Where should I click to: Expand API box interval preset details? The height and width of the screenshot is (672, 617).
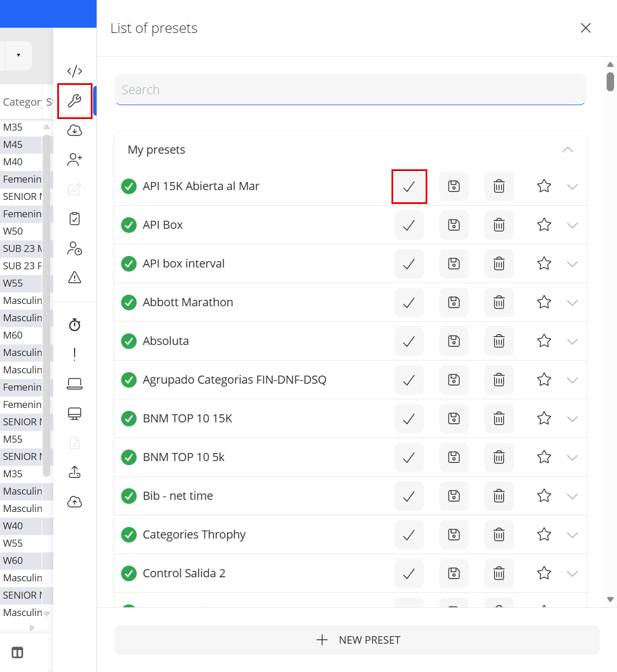pos(572,264)
